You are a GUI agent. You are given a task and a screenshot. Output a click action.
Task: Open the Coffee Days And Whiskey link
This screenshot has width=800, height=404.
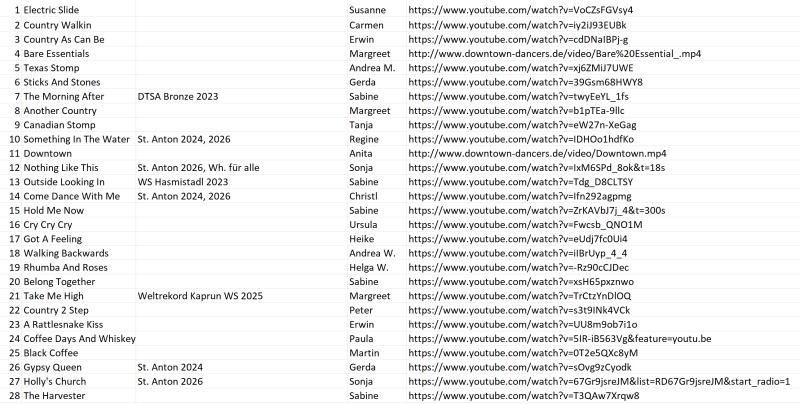tap(560, 339)
